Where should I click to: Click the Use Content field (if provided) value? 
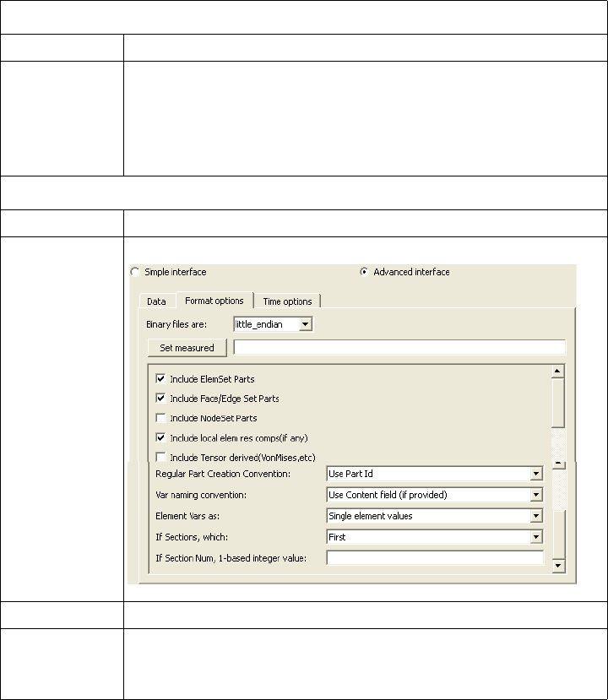388,495
